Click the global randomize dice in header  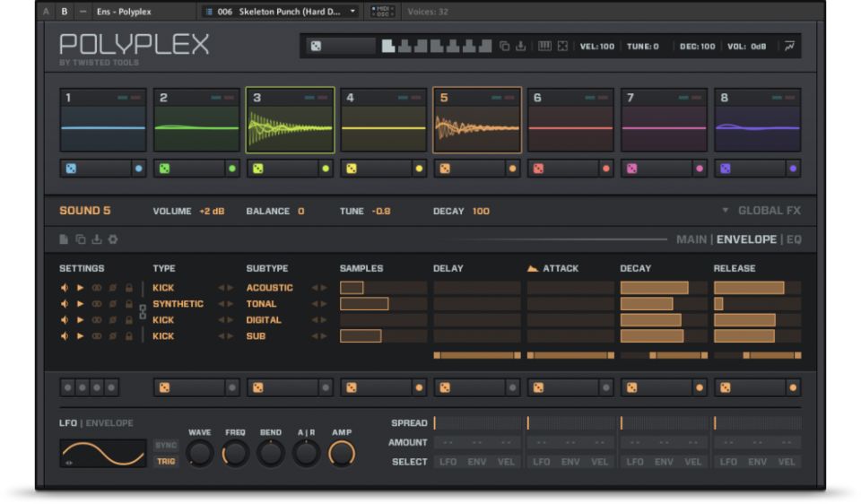(x=316, y=46)
